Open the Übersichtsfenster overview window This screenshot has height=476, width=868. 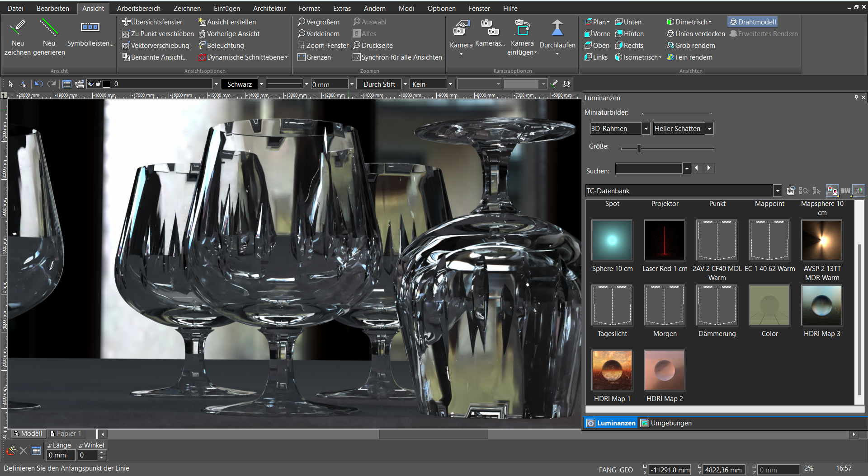152,22
